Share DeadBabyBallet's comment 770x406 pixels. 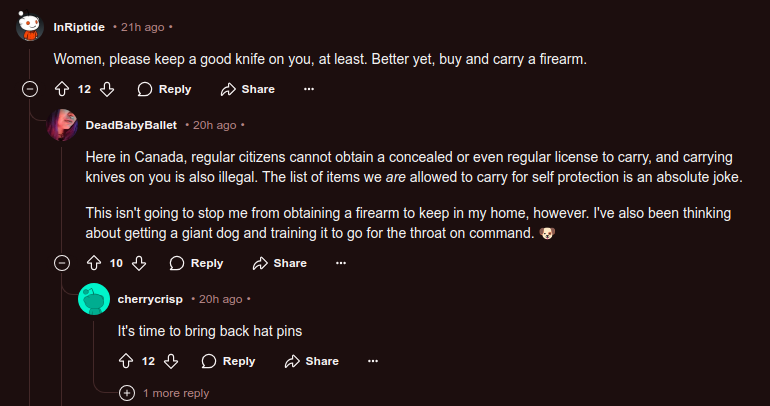(x=279, y=263)
